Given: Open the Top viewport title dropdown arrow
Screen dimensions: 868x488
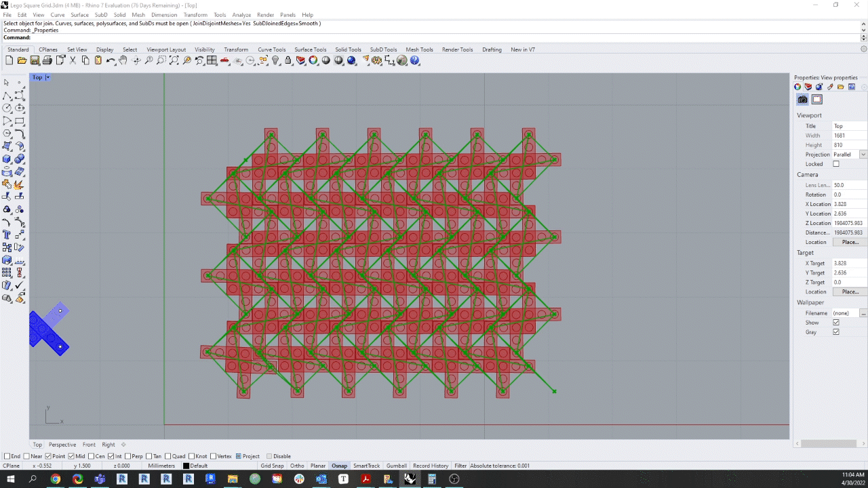Looking at the screenshot, I should [x=47, y=77].
